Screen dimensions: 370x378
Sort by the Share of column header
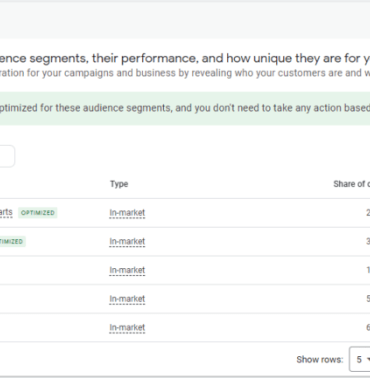coord(351,184)
